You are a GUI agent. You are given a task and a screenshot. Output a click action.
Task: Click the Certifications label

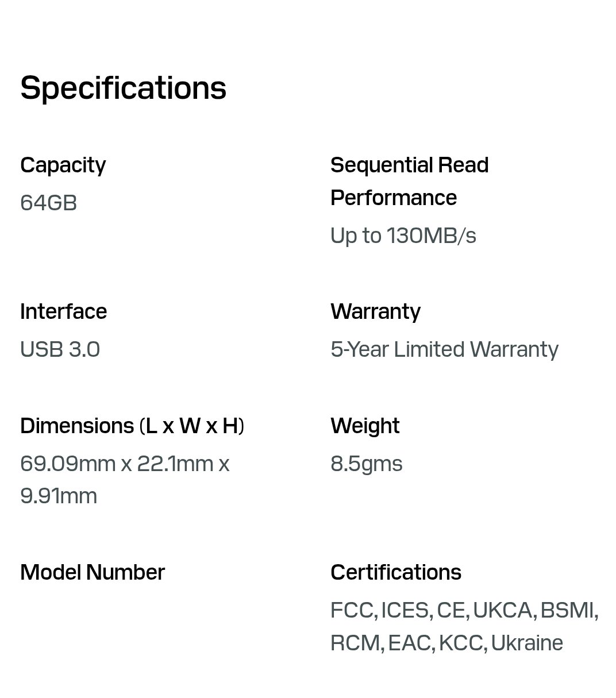coord(395,572)
